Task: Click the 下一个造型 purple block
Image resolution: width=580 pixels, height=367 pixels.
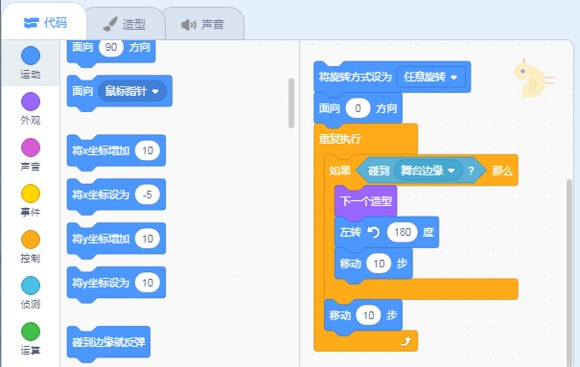Action: coord(365,201)
